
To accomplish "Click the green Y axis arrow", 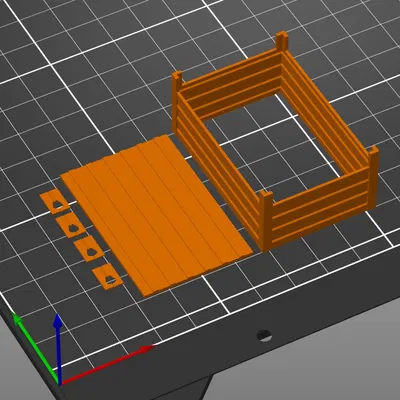I will click(x=35, y=347).
